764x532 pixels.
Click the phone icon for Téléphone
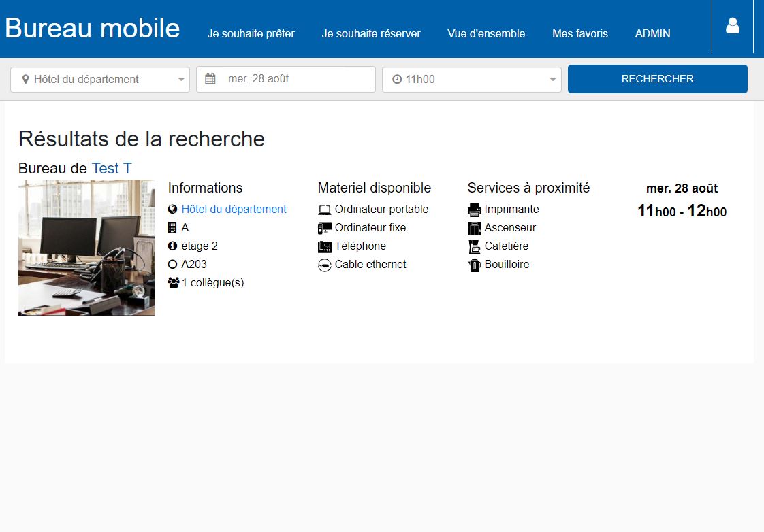325,247
